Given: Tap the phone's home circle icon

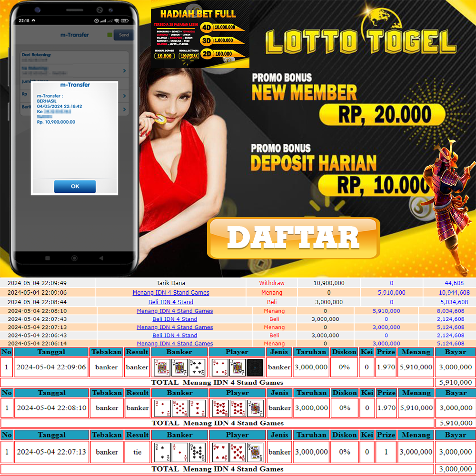Looking at the screenshot, I should coord(74,258).
